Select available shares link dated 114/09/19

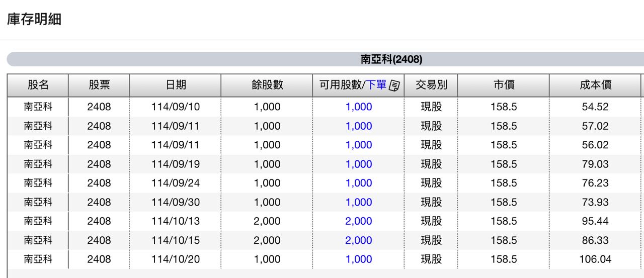(x=358, y=164)
